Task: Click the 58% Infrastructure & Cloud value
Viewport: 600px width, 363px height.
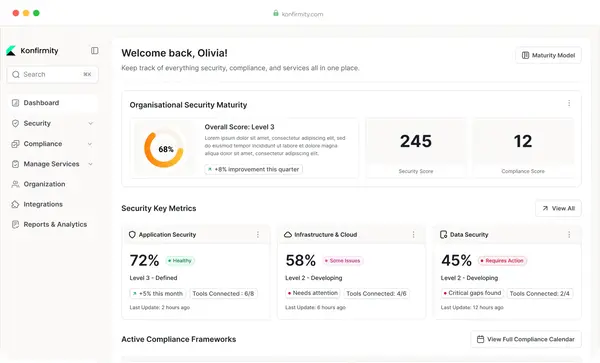Action: [x=300, y=260]
